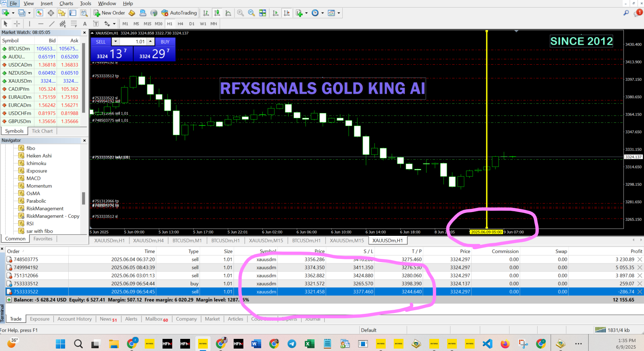Open the Tools menu
Image resolution: width=644 pixels, height=351 pixels.
[85, 4]
